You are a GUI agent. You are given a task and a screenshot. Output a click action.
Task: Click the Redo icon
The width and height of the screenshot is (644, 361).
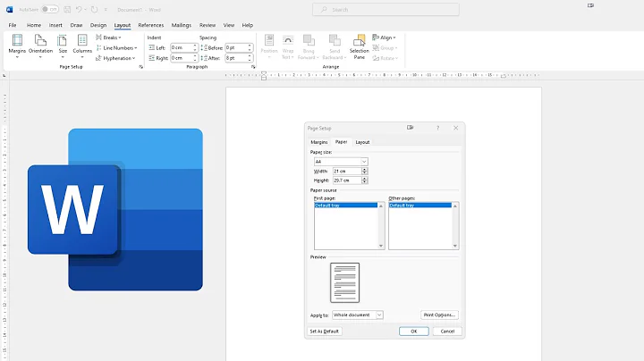(x=94, y=9)
